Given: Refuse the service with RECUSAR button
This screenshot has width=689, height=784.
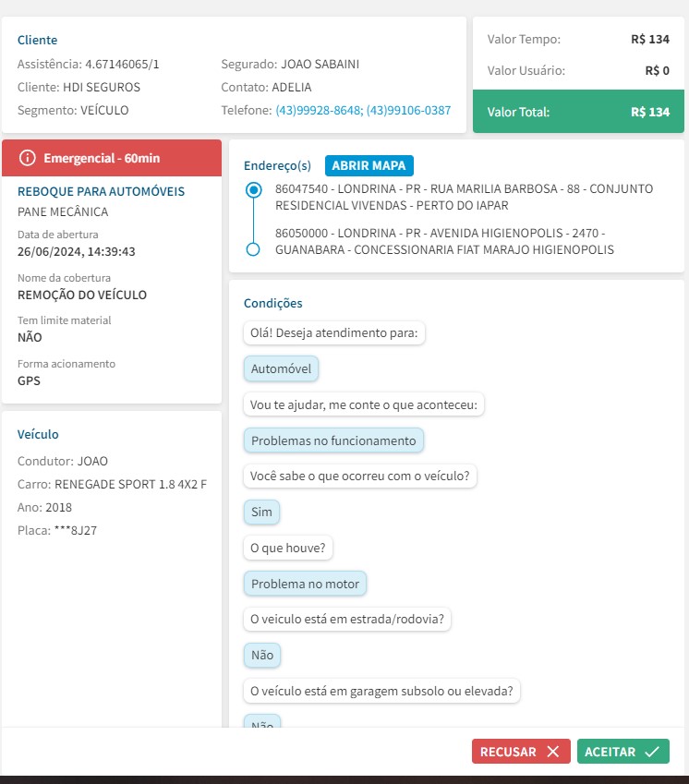Looking at the screenshot, I should 521,752.
